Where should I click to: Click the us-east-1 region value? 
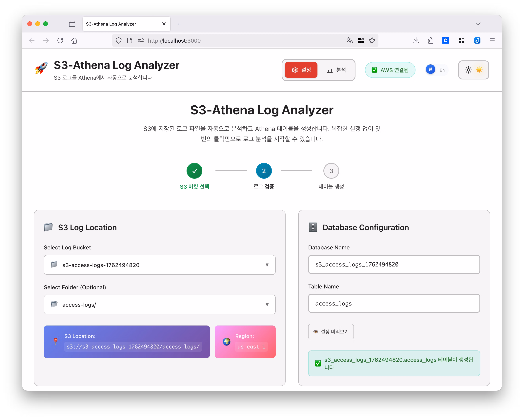(x=251, y=346)
